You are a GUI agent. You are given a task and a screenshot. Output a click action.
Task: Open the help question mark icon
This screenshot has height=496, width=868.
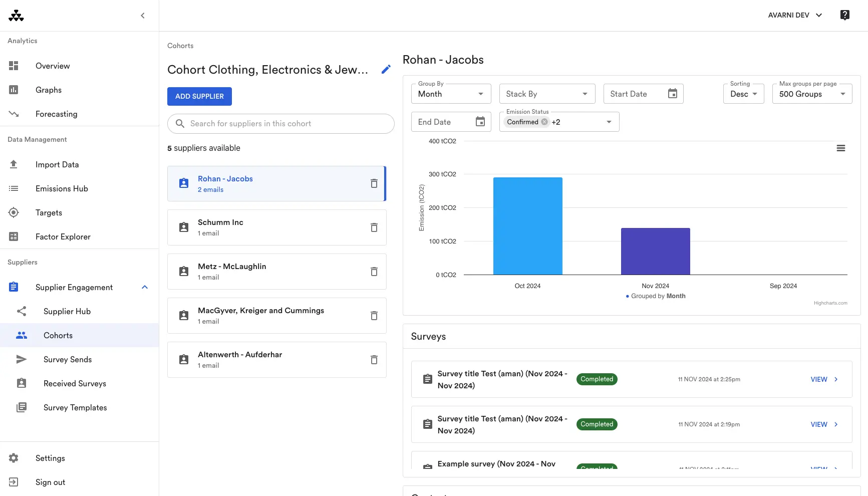(x=844, y=15)
